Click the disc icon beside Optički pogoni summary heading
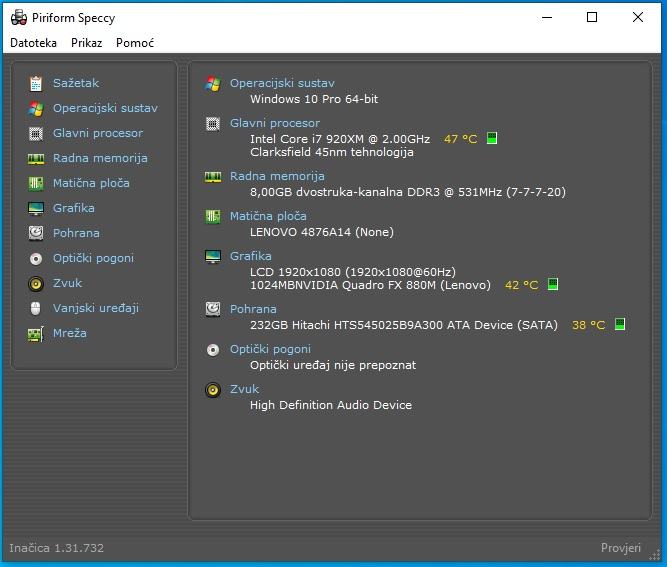The height and width of the screenshot is (567, 667). coord(213,350)
